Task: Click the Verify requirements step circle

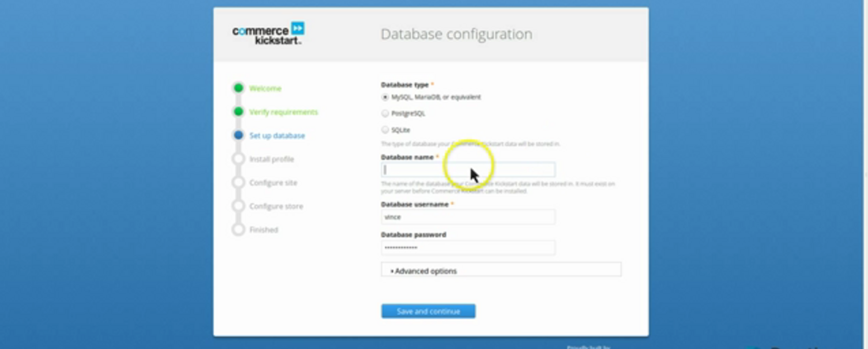Action: click(238, 112)
